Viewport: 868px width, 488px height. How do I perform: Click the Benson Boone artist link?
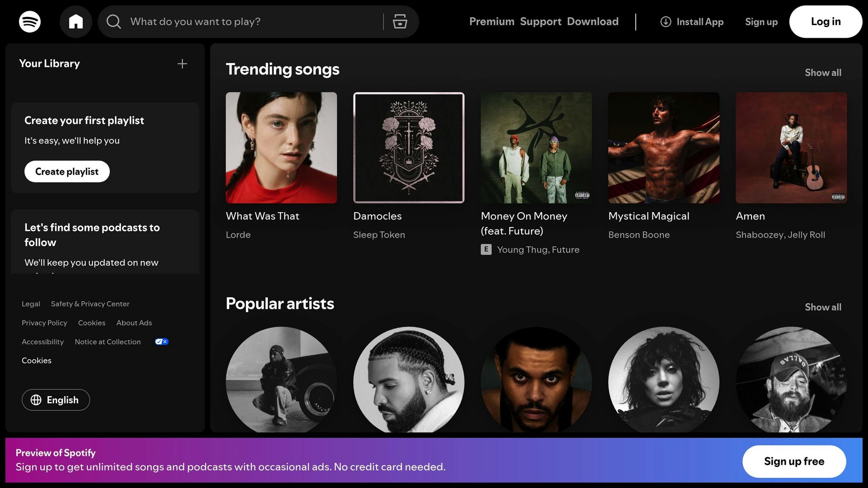tap(639, 235)
